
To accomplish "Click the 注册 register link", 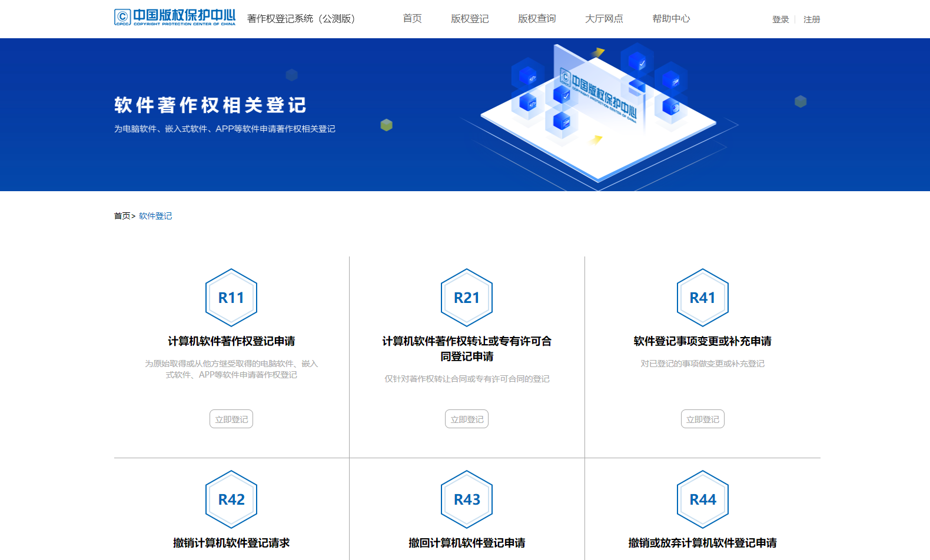I will pyautogui.click(x=812, y=19).
